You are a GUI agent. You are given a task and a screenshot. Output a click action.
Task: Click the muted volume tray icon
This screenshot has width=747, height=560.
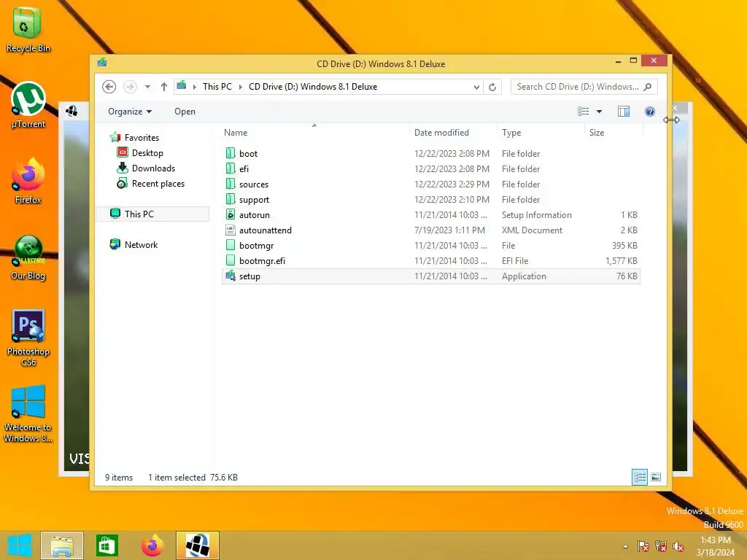pyautogui.click(x=678, y=546)
